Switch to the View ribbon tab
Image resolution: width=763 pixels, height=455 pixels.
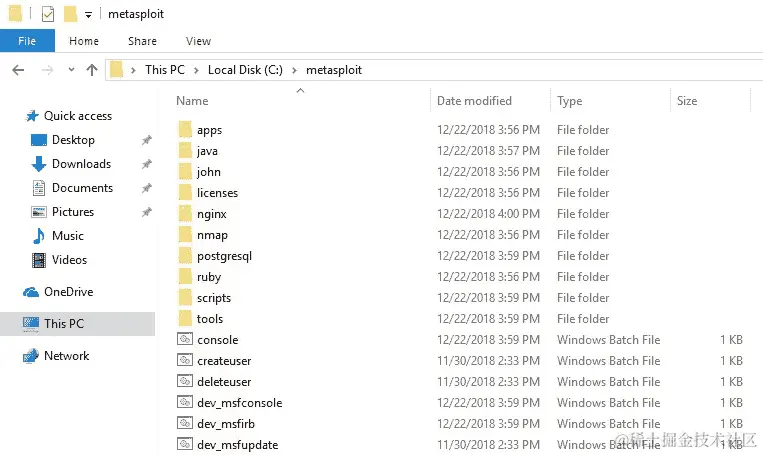(x=198, y=41)
